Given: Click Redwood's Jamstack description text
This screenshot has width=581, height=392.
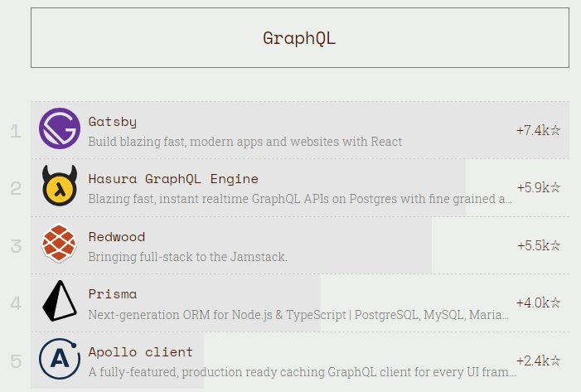Looking at the screenshot, I should click(x=187, y=257).
